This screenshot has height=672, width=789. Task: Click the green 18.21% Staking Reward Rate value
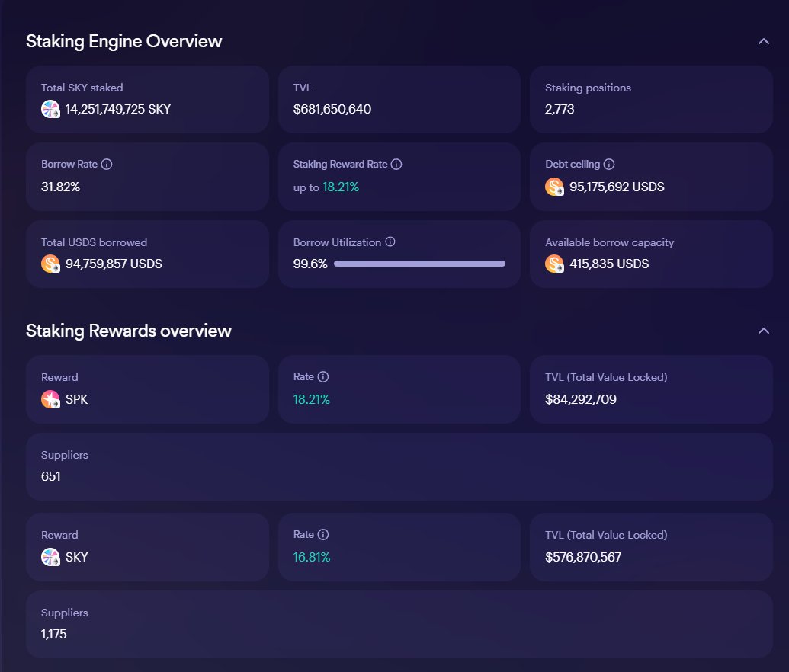tap(340, 187)
